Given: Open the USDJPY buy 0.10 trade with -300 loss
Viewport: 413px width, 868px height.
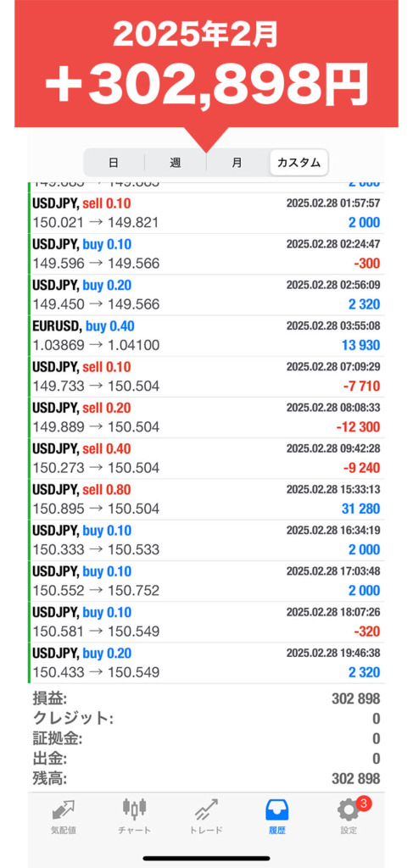Looking at the screenshot, I should pyautogui.click(x=206, y=254).
